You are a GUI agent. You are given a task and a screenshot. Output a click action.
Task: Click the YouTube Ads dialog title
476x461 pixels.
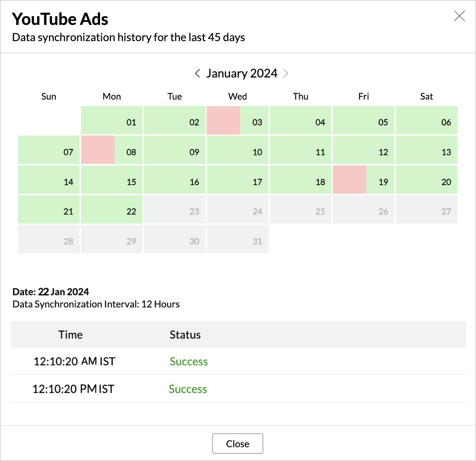(60, 19)
